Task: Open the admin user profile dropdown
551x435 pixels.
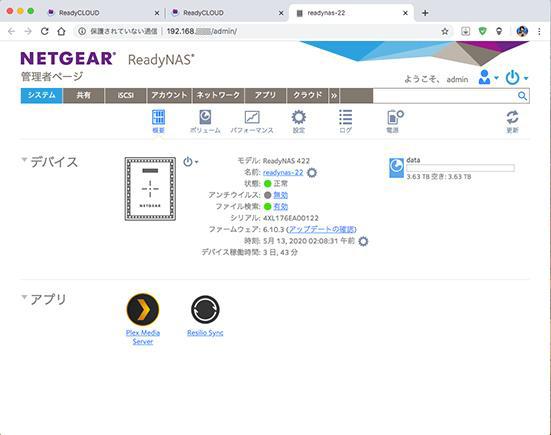Action: pyautogui.click(x=488, y=77)
